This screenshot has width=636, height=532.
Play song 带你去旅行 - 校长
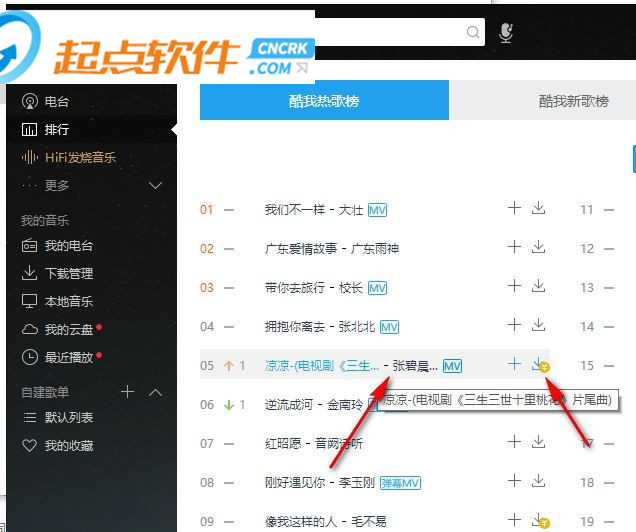[314, 288]
